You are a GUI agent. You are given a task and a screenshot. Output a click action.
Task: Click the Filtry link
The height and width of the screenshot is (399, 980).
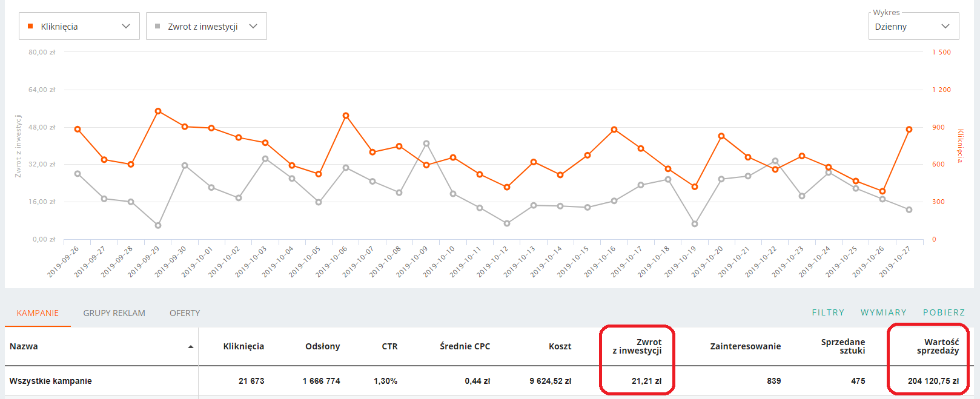pyautogui.click(x=828, y=312)
